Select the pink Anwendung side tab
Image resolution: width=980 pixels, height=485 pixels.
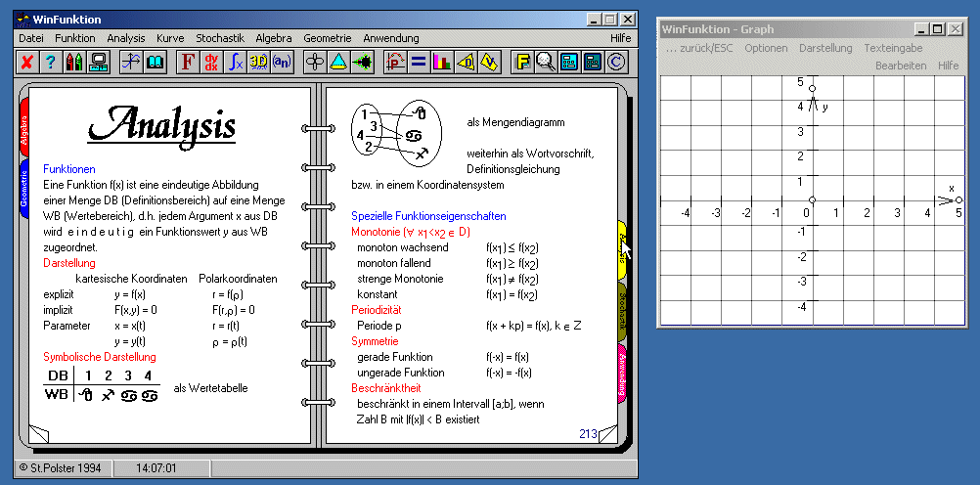tap(622, 375)
